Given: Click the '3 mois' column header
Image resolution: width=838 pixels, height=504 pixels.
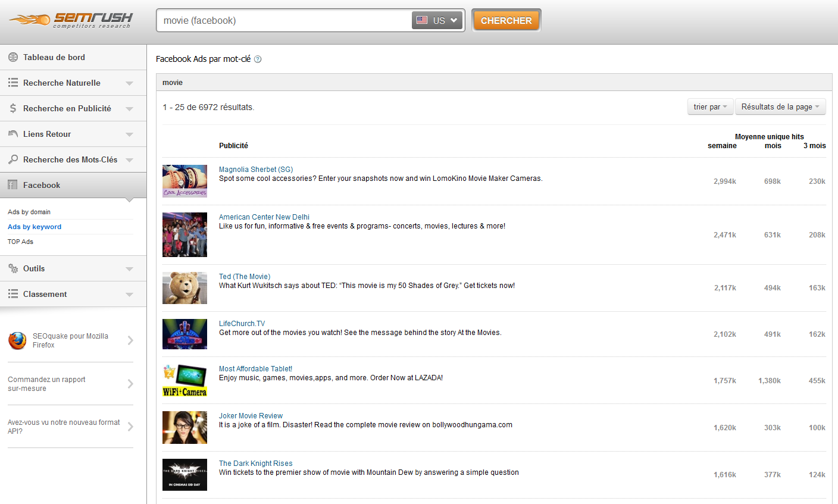Looking at the screenshot, I should pos(814,146).
